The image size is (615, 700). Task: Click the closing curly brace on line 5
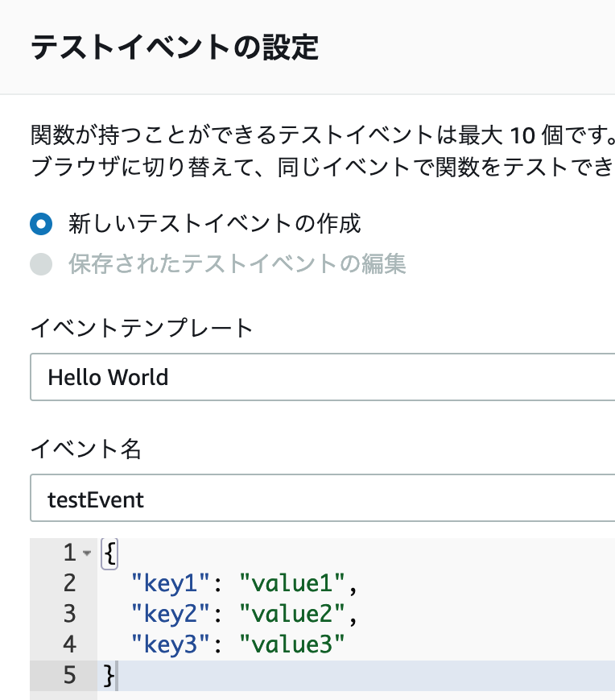[x=109, y=676]
